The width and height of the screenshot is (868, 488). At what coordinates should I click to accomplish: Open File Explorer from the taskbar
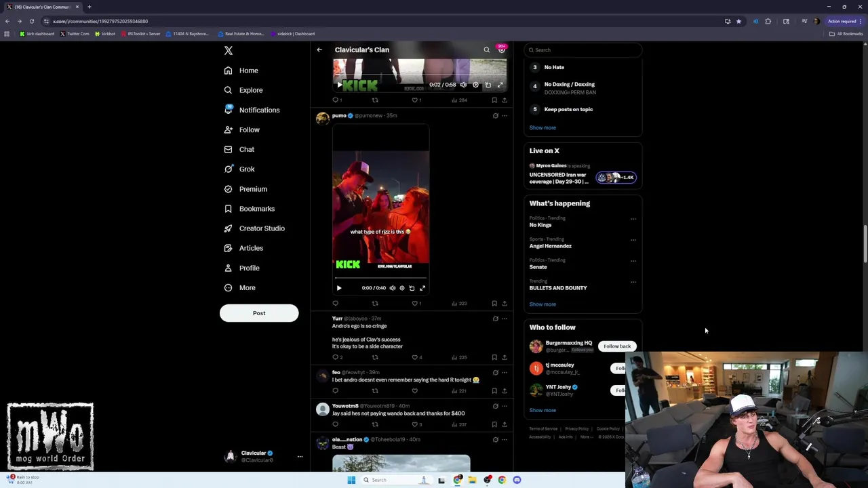pyautogui.click(x=472, y=480)
